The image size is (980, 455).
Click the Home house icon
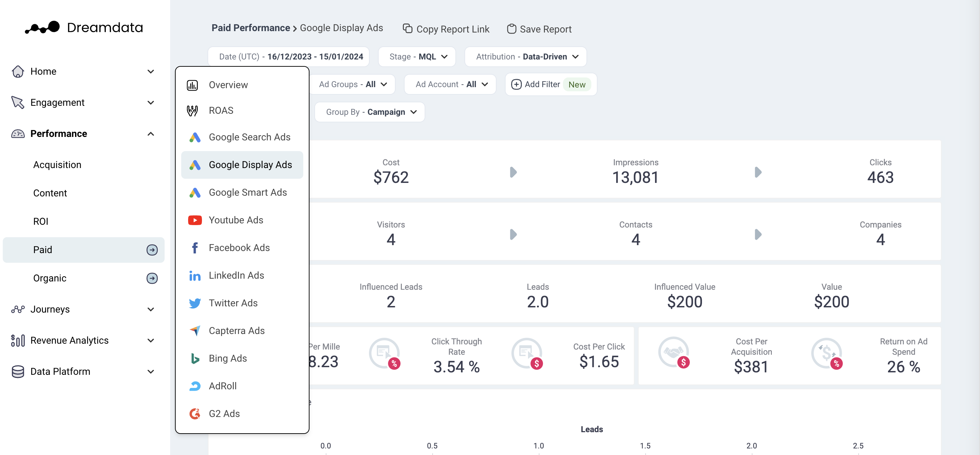point(18,72)
